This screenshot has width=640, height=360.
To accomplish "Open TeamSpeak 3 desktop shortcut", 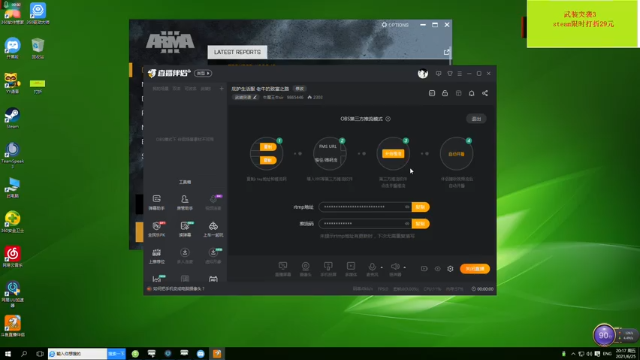I will [12, 154].
